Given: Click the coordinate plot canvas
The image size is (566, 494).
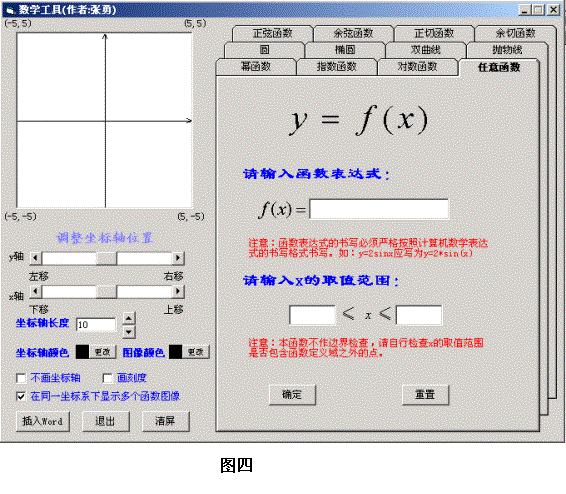Looking at the screenshot, I should click(104, 121).
